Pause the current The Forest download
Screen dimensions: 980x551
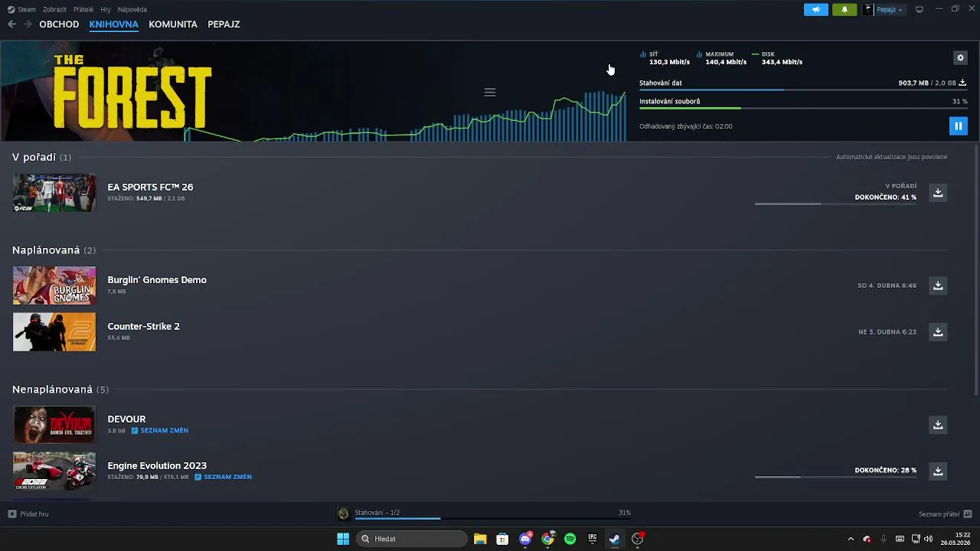958,126
